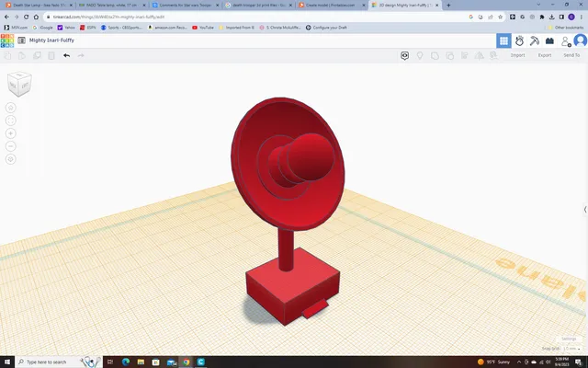Image resolution: width=588 pixels, height=368 pixels.
Task: Switch to the Create model Printables tab
Action: [x=331, y=6]
